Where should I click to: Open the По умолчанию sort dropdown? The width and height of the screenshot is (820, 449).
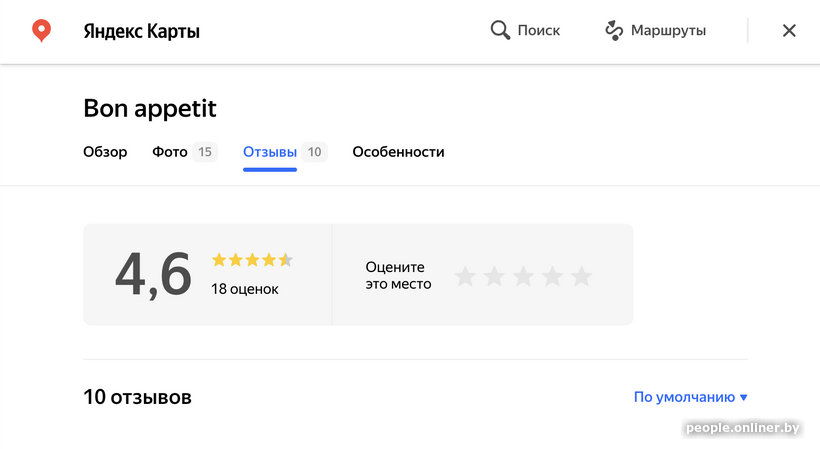click(684, 397)
